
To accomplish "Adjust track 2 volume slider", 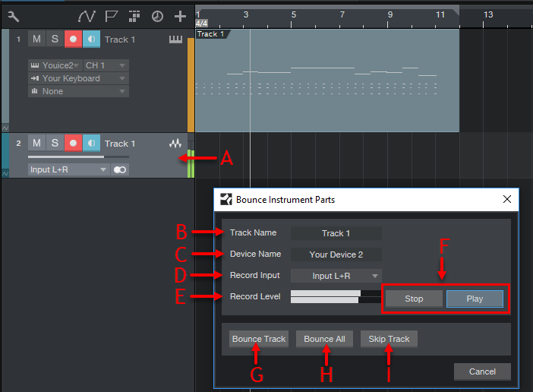I will pyautogui.click(x=78, y=156).
